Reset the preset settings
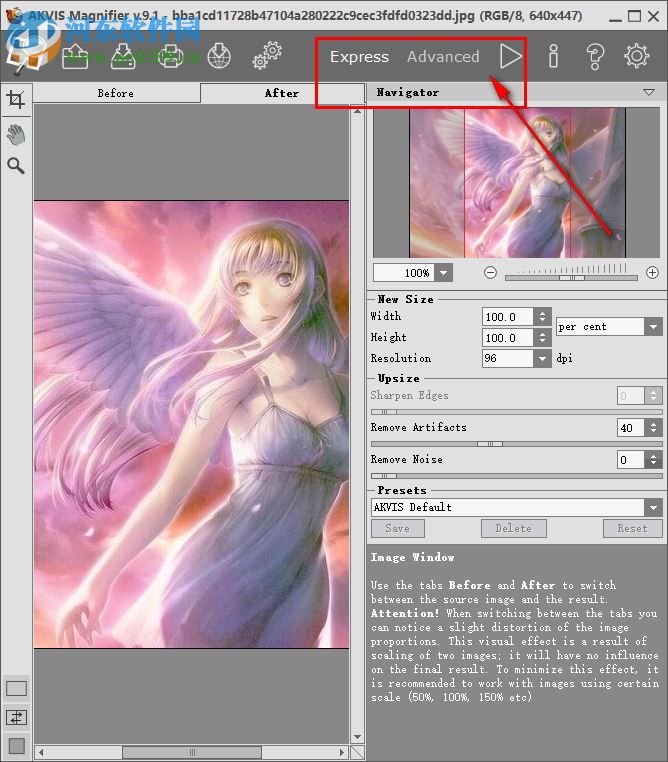The image size is (668, 762). pos(633,528)
